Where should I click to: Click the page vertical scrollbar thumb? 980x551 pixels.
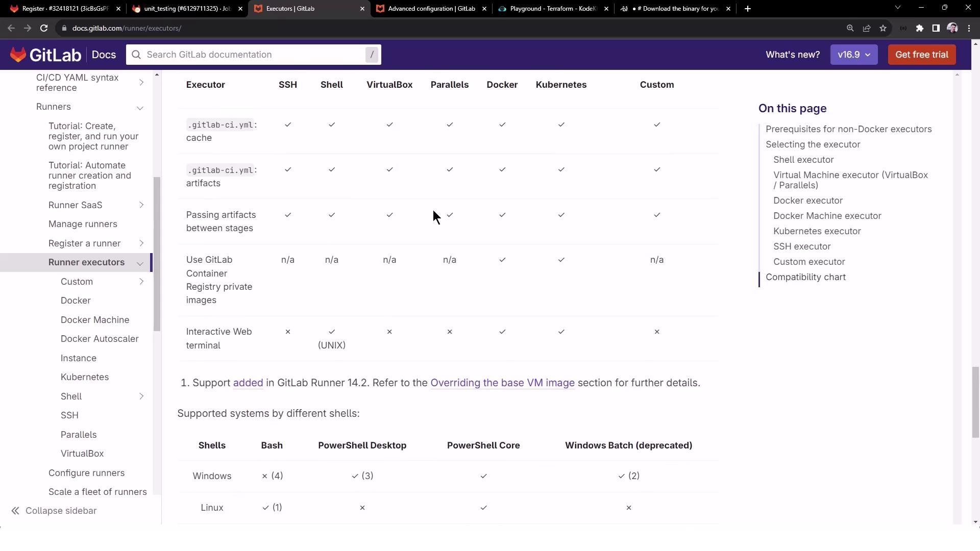click(975, 402)
